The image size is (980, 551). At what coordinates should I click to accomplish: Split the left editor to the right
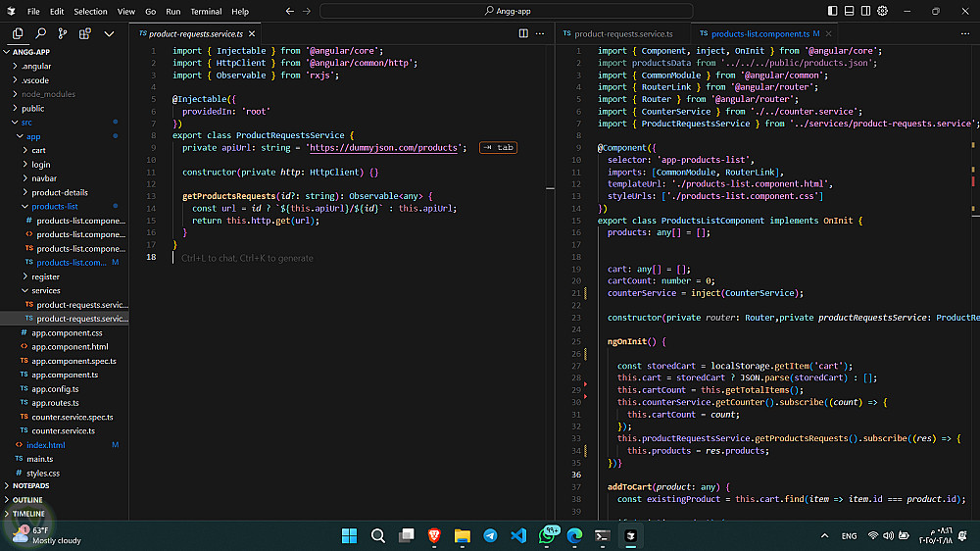click(x=523, y=33)
